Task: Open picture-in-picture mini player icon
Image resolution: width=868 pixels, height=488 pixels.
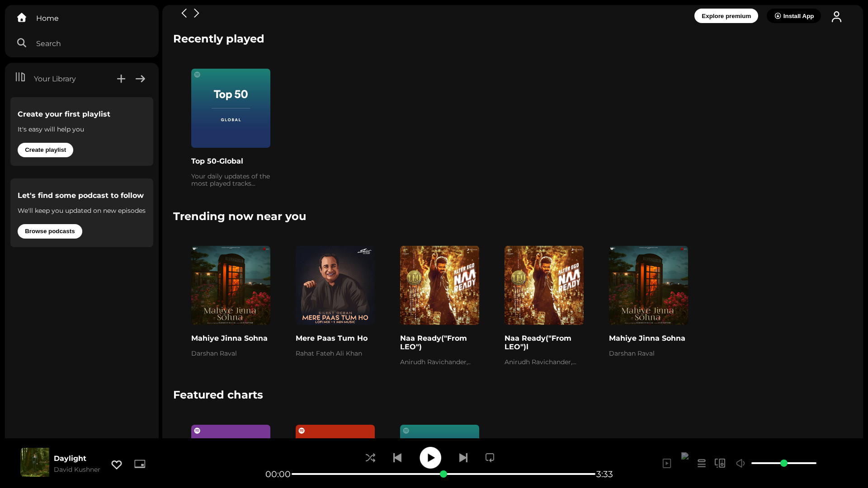Action: (x=140, y=464)
